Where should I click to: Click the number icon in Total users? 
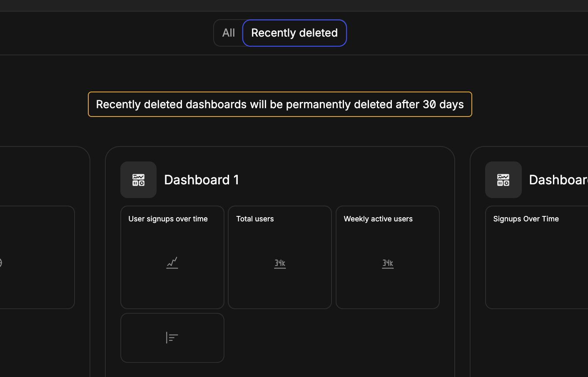[x=280, y=263]
